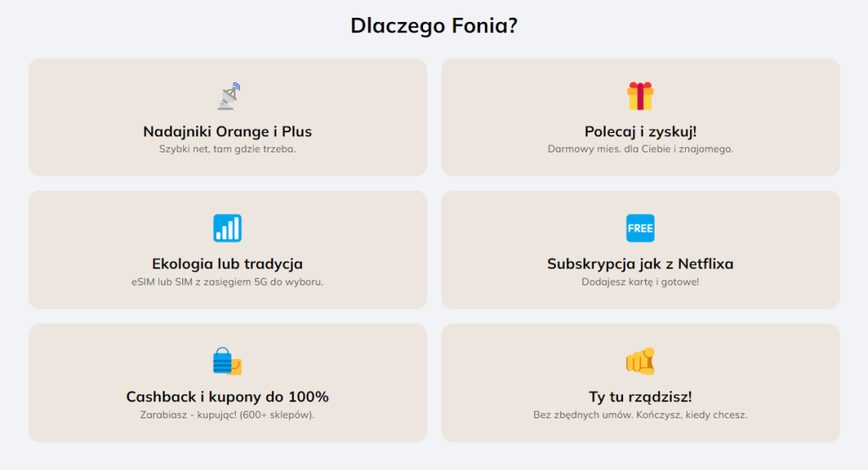Click 'Darmowy mies. dla Ciebie i znajomego.' text
This screenshot has height=470, width=868.
[640, 149]
